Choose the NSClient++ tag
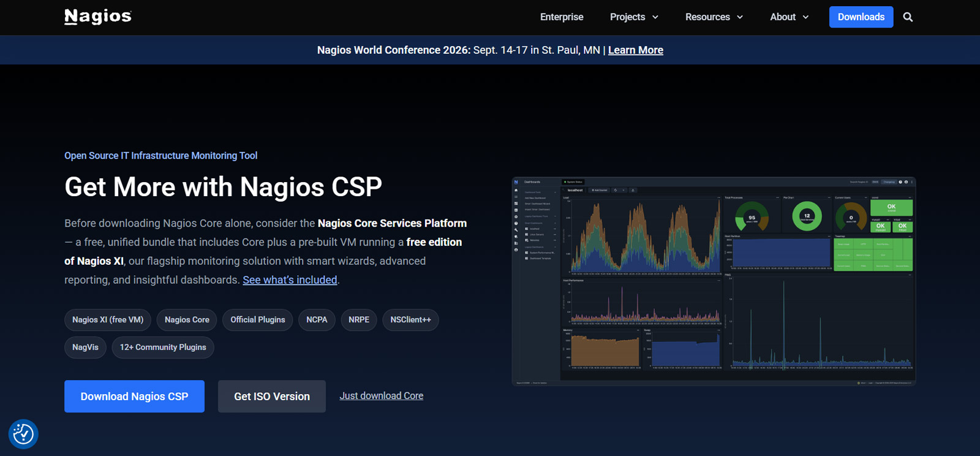 (410, 320)
